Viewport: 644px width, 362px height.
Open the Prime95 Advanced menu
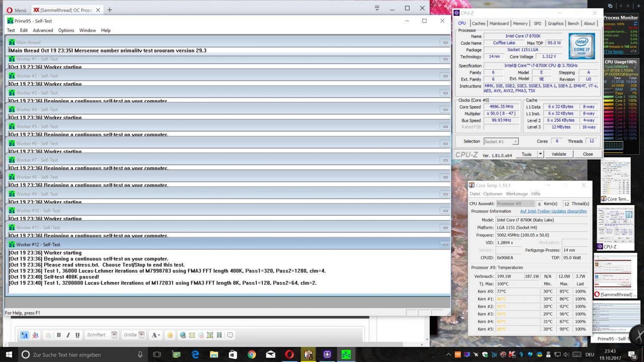click(43, 30)
